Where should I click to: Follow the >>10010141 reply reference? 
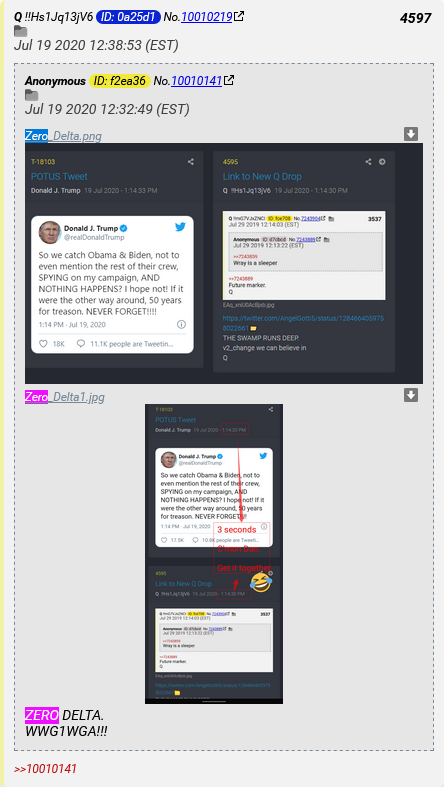[45, 768]
